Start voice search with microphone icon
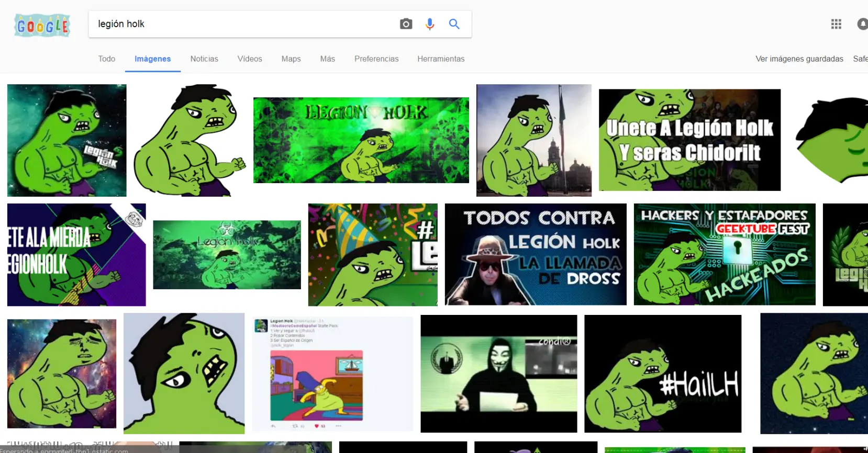The image size is (868, 453). (430, 24)
